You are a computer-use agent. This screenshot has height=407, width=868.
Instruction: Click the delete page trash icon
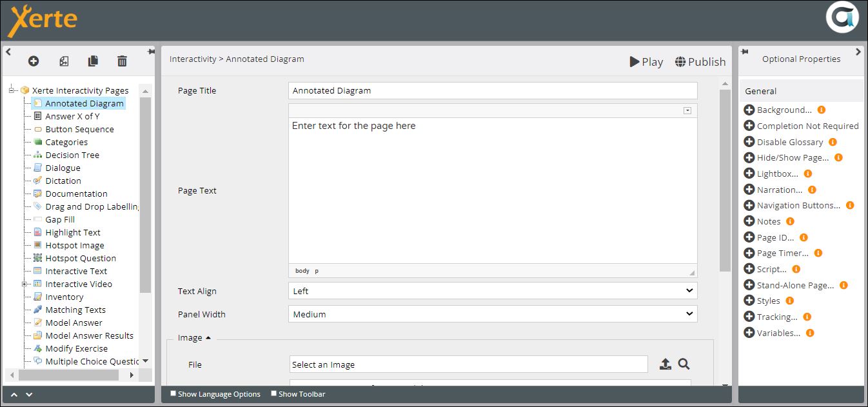[x=122, y=61]
